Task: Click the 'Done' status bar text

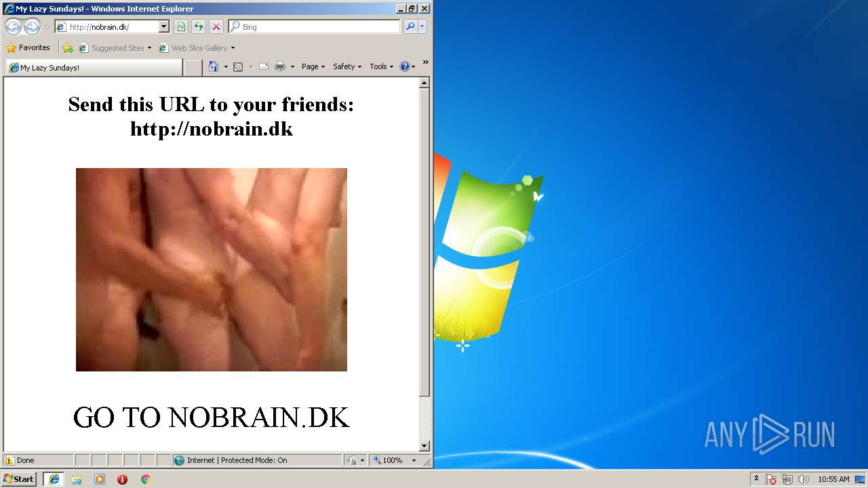Action: [x=25, y=460]
